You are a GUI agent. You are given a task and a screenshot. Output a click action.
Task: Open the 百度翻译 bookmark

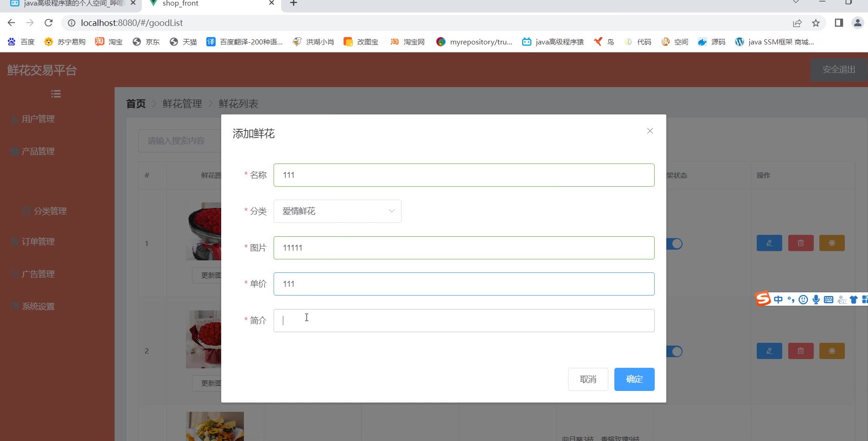(244, 42)
